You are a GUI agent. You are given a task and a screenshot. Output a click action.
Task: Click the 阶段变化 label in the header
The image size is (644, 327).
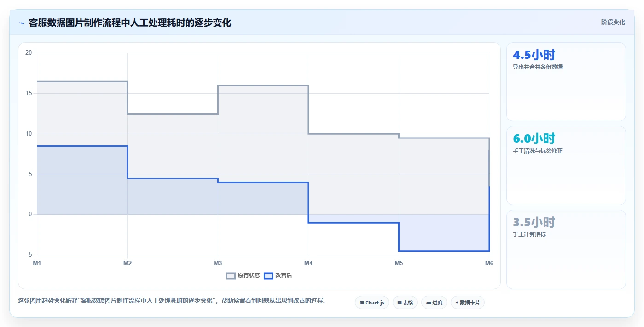[x=613, y=22]
